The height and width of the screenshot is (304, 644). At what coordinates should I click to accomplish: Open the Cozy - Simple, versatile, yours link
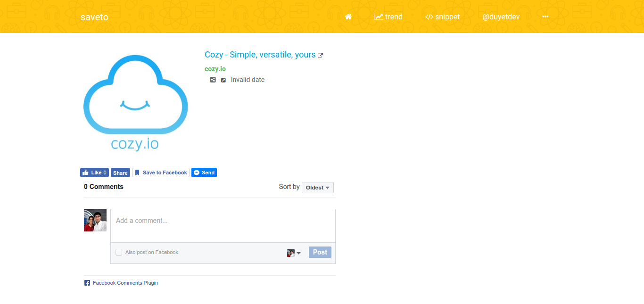point(260,55)
